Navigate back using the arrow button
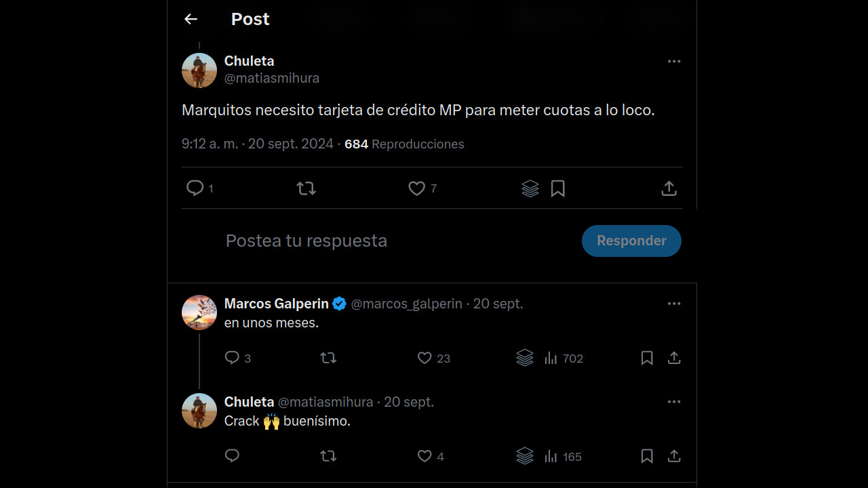 point(191,19)
